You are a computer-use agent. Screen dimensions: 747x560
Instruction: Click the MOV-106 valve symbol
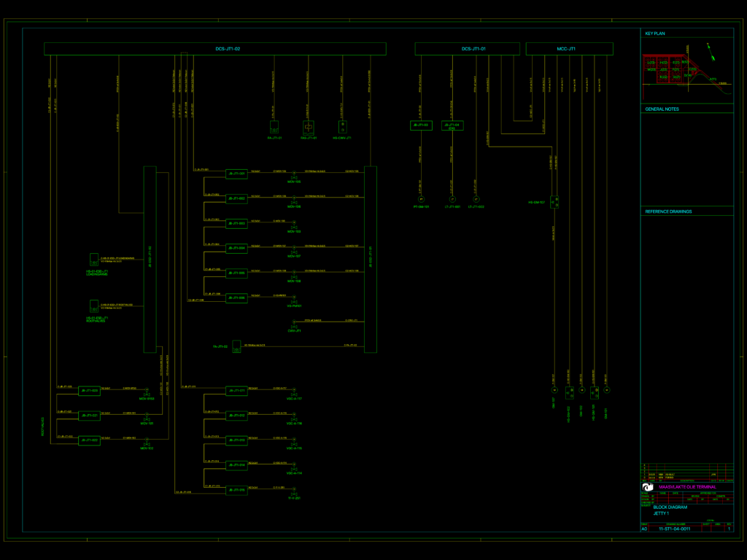coord(294,200)
